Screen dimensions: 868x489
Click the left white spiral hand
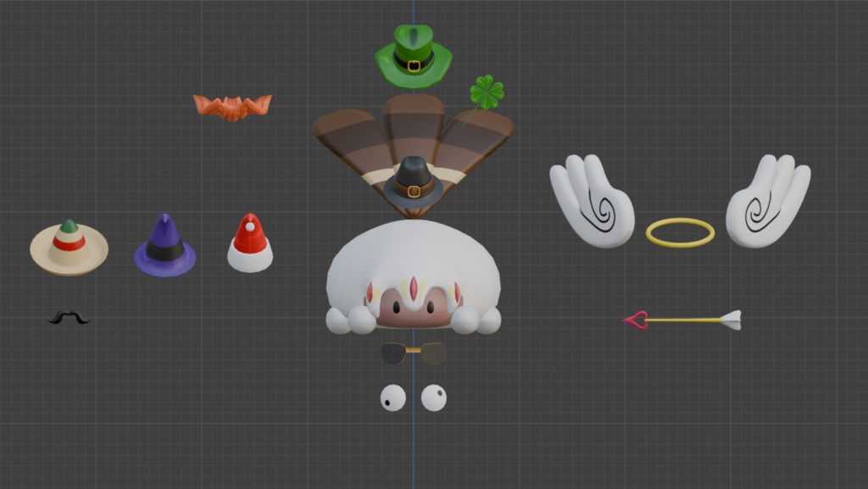(x=591, y=200)
